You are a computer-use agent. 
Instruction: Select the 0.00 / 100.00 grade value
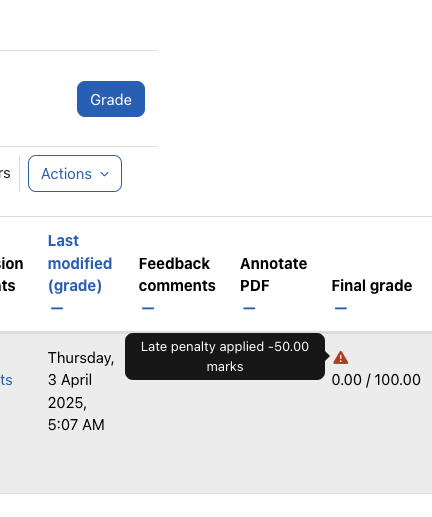pyautogui.click(x=376, y=380)
